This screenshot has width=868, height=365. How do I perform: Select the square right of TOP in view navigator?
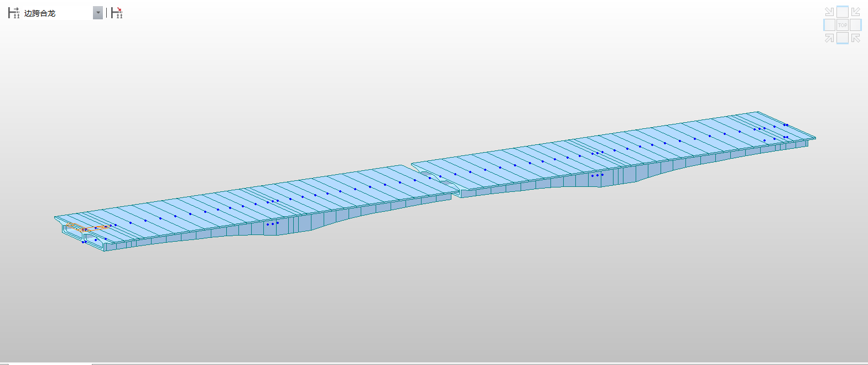pyautogui.click(x=856, y=25)
